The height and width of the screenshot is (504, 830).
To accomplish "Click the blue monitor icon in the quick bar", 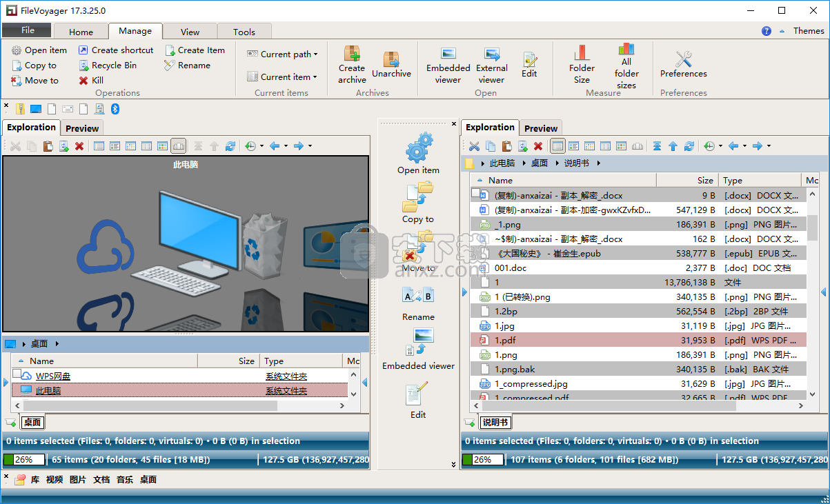I will [36, 109].
